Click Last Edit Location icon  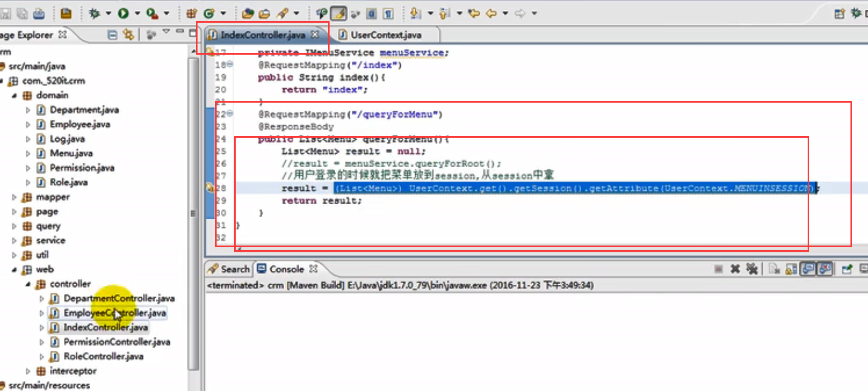click(x=473, y=13)
